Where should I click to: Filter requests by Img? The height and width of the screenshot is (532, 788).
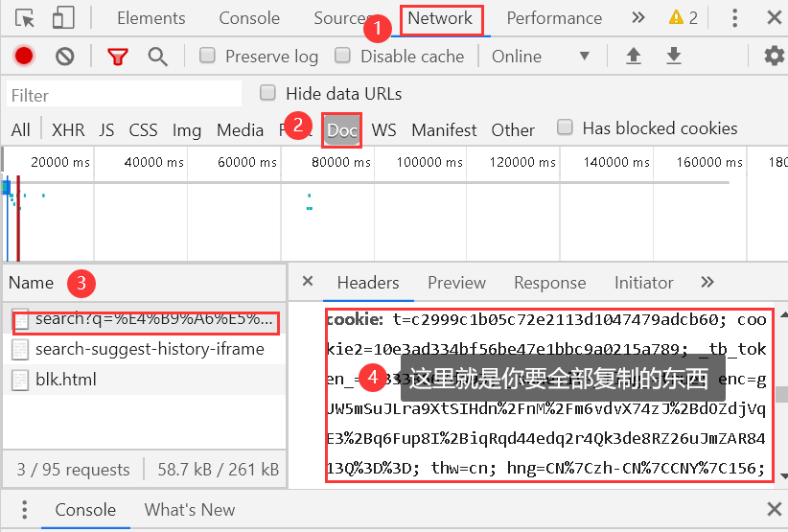pyautogui.click(x=187, y=130)
